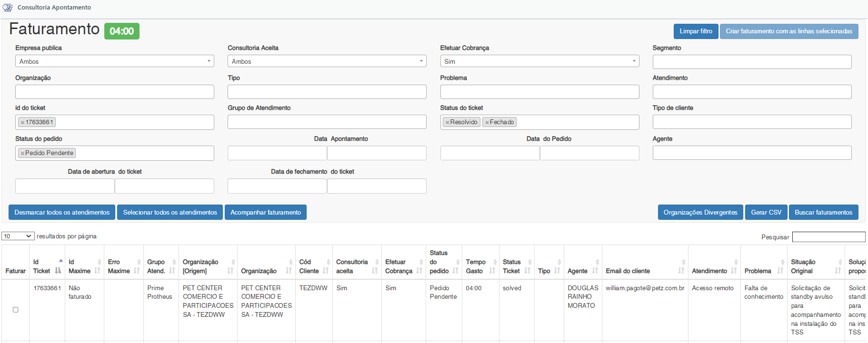Click Selecionar todos os atendimentos

coord(170,212)
